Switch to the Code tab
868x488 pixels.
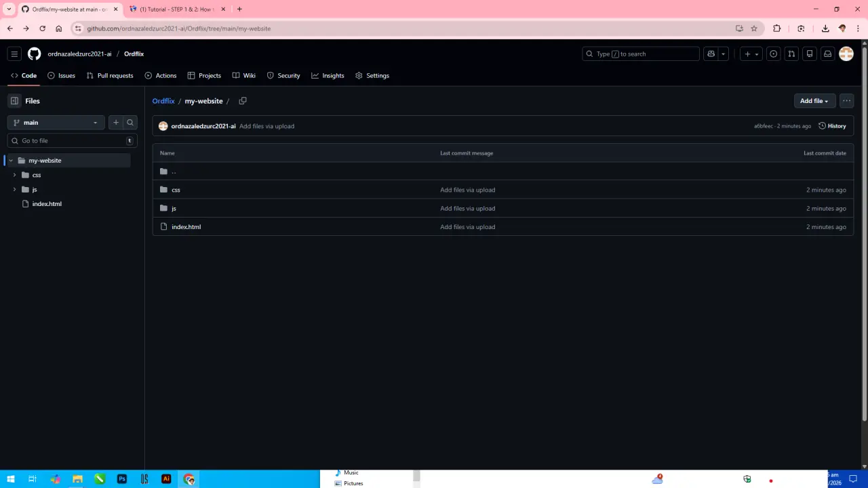[24, 76]
